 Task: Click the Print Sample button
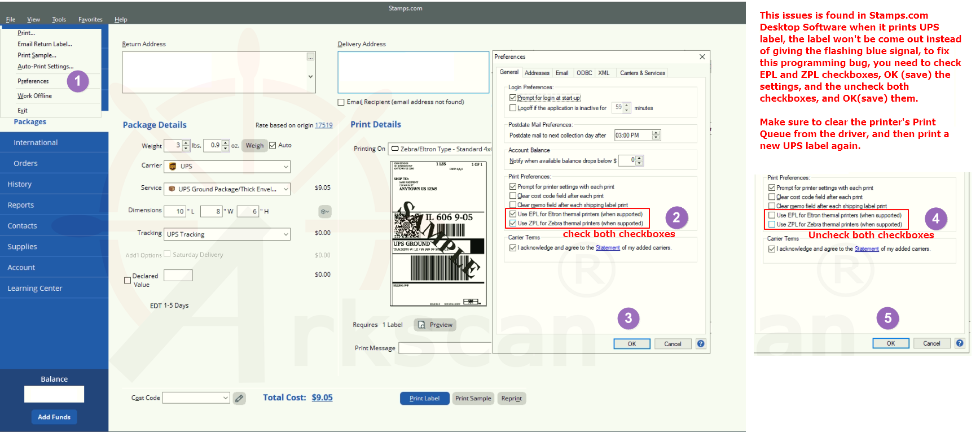click(x=473, y=398)
